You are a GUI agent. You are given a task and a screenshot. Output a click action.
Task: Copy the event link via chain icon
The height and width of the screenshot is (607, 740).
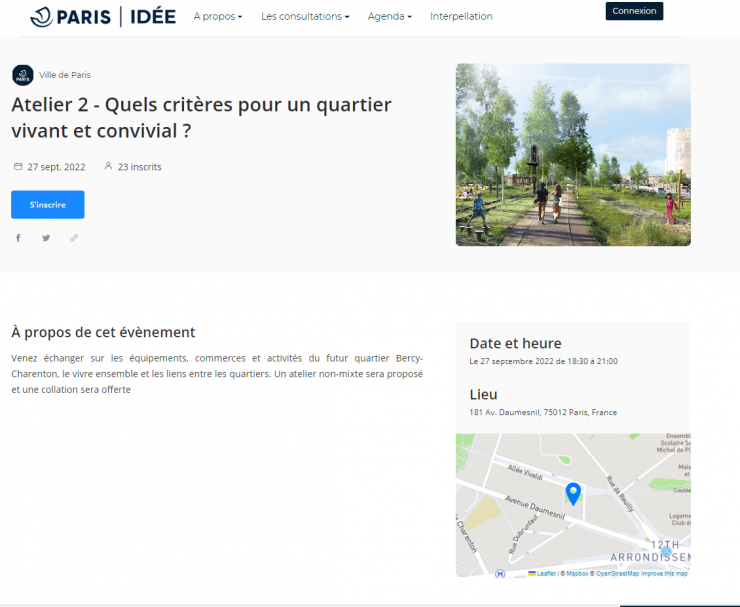74,238
